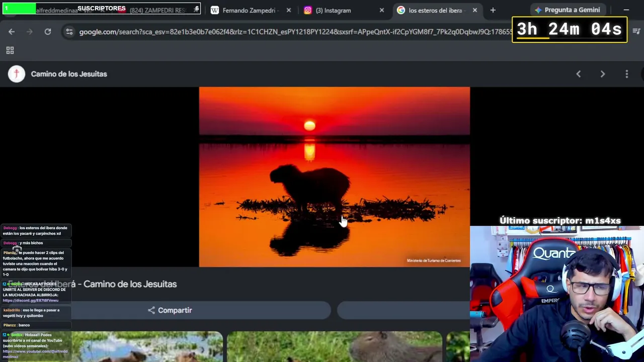Show previous image with left chevron
Viewport: 644px width, 362px height.
pos(579,74)
